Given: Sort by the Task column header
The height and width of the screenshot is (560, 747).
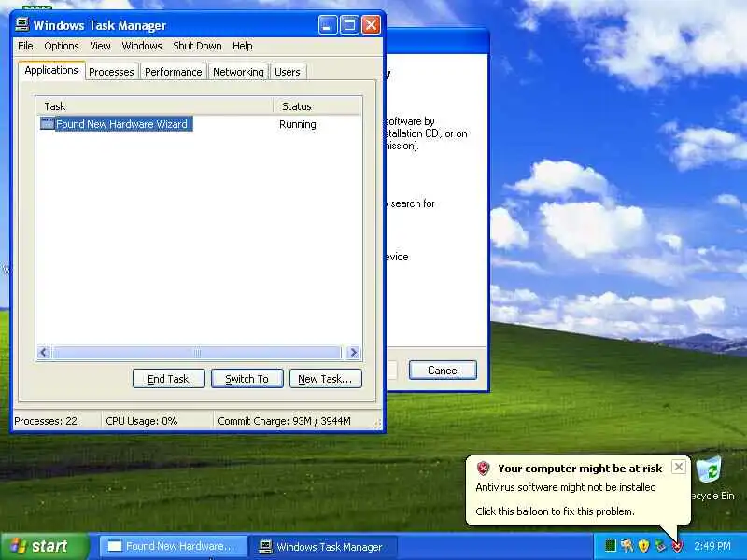Looking at the screenshot, I should (x=155, y=106).
